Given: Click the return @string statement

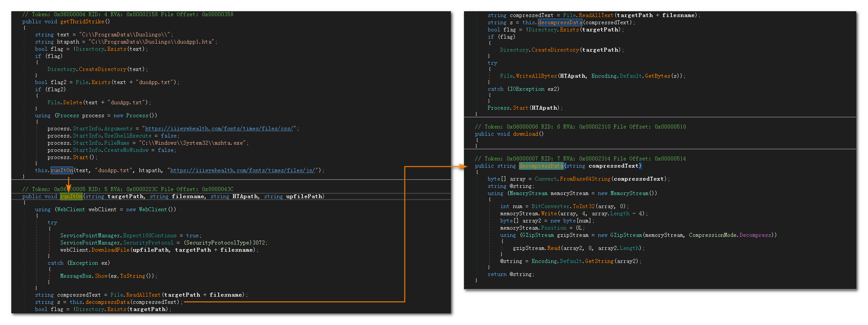Looking at the screenshot, I should pos(511,274).
